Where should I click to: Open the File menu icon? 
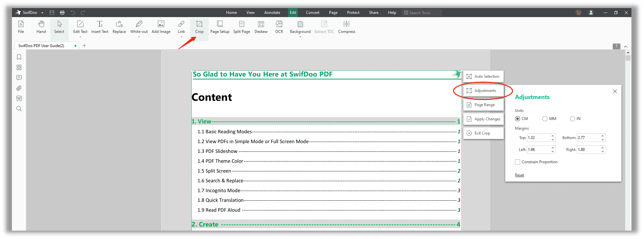click(21, 27)
